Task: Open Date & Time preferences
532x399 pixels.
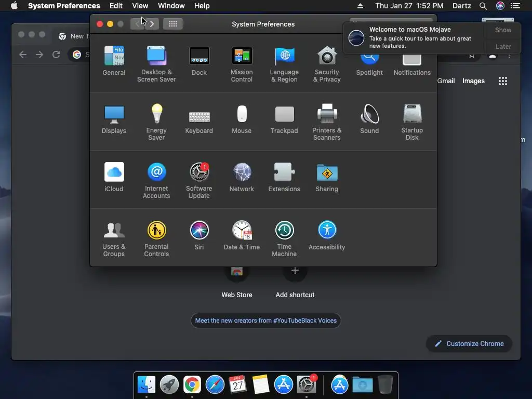Action: click(242, 235)
